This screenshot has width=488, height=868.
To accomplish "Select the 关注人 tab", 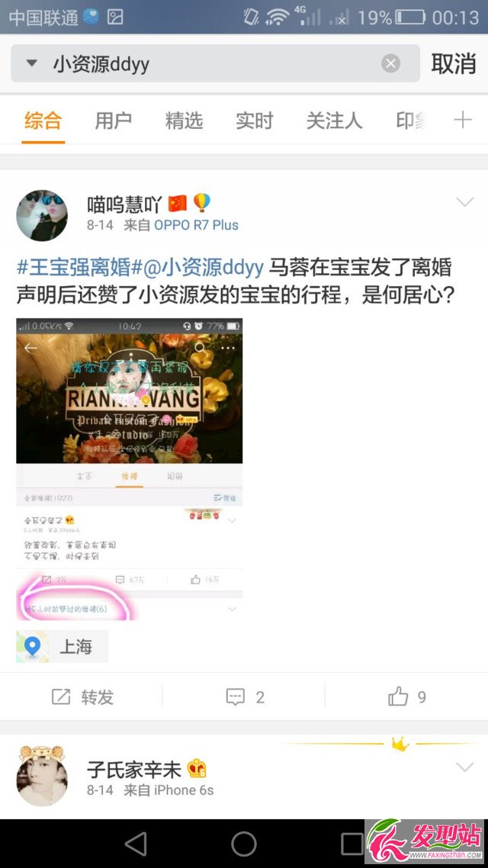I will [334, 121].
